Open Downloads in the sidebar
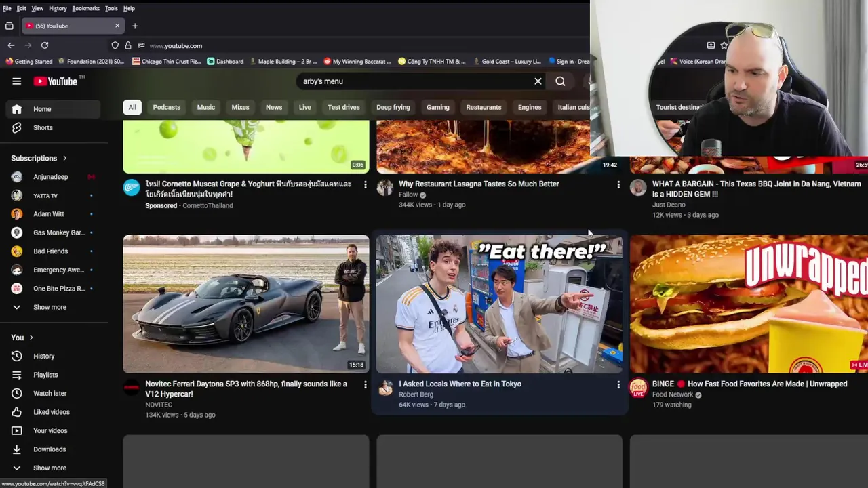The image size is (868, 488). [53, 449]
